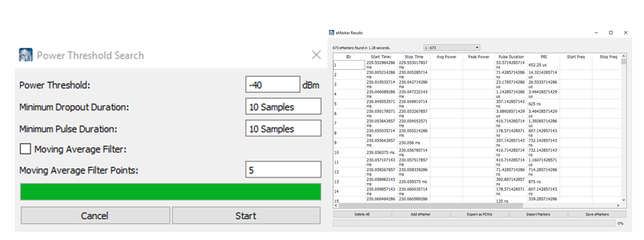Edit the Power Threshold value field

272,85
